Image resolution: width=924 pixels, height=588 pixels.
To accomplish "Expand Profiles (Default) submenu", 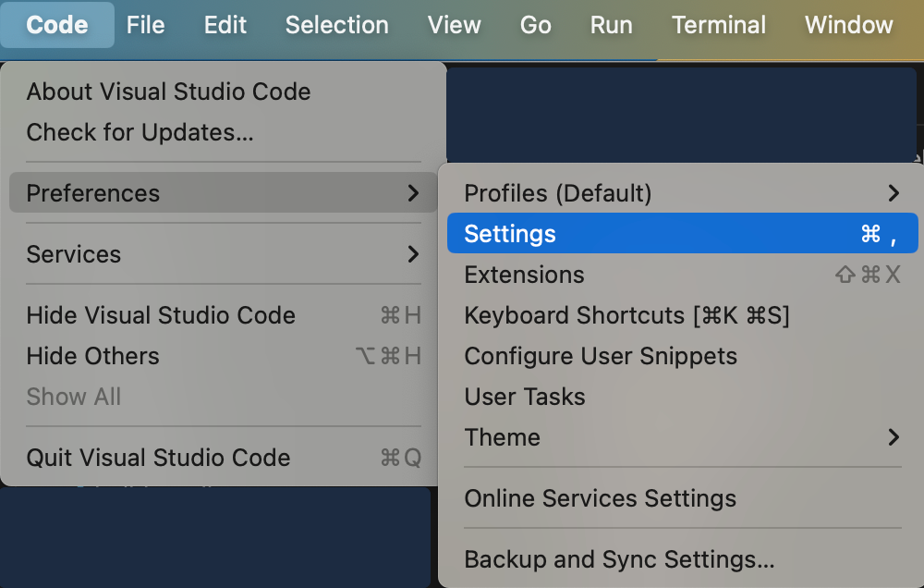I will click(x=683, y=193).
